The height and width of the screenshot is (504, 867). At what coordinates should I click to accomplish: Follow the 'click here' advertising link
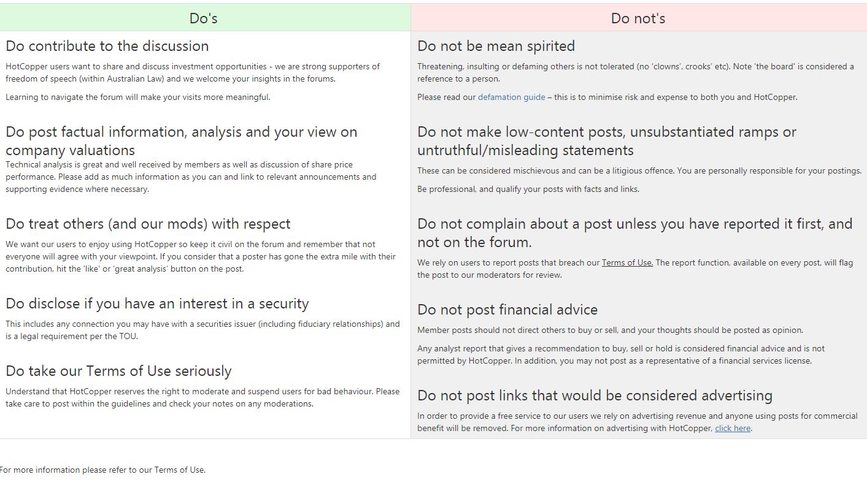pos(733,428)
